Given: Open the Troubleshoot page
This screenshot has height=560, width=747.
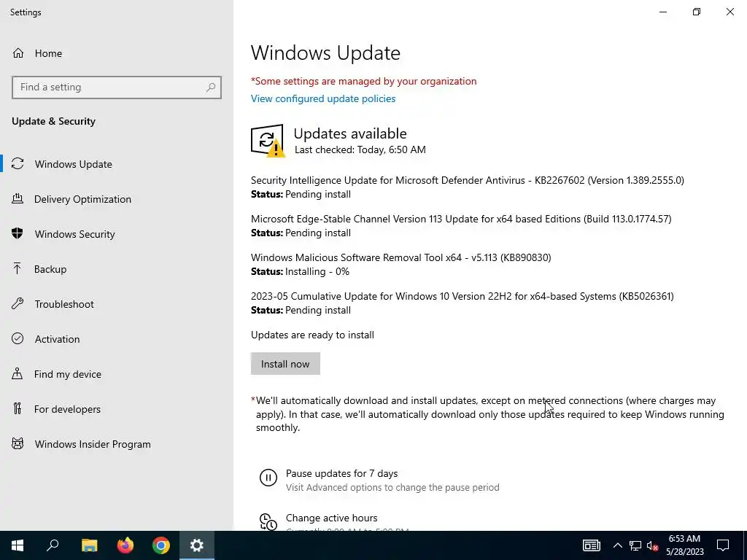Looking at the screenshot, I should coord(117,304).
